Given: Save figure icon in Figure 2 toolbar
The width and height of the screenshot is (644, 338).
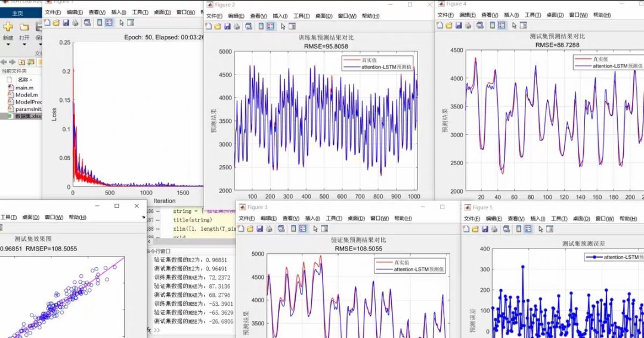Looking at the screenshot, I should (228, 26).
